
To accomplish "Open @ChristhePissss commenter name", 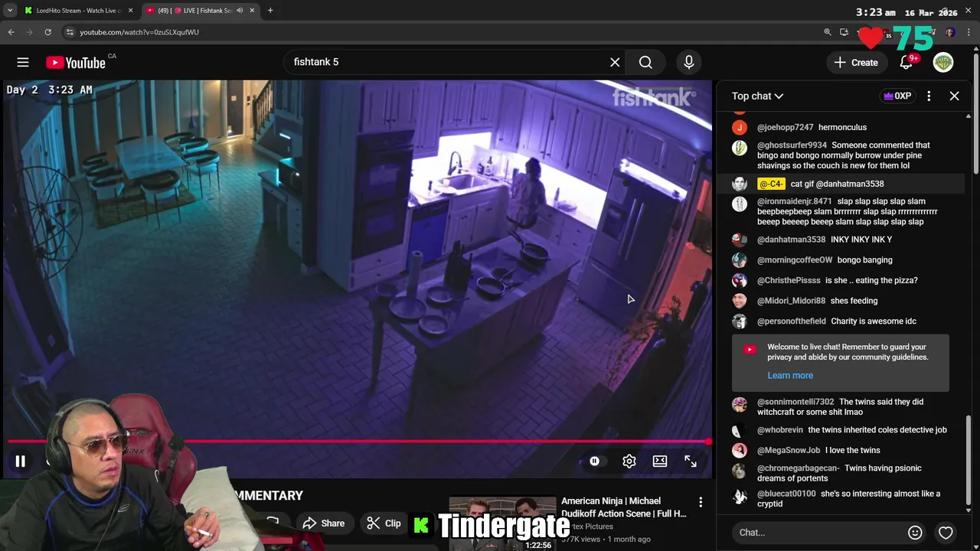I will click(789, 281).
